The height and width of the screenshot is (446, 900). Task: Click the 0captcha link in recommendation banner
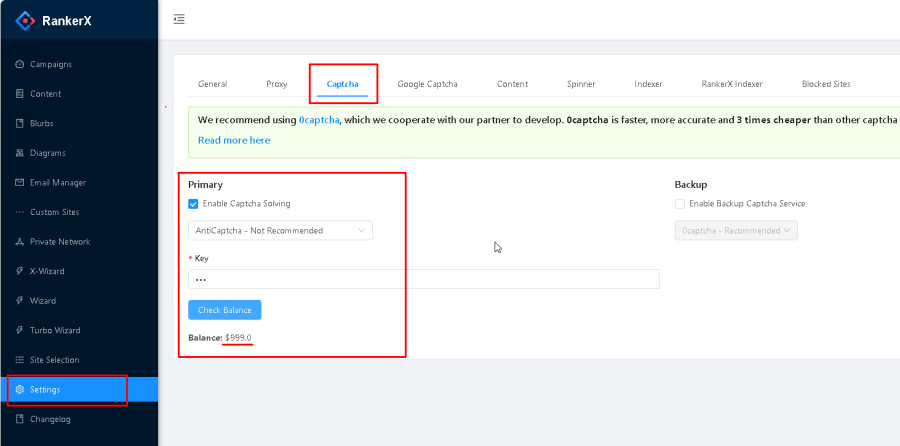[319, 120]
